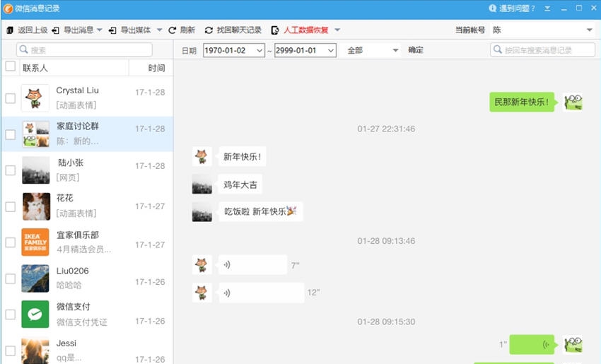Click the contact search input field

click(x=84, y=49)
